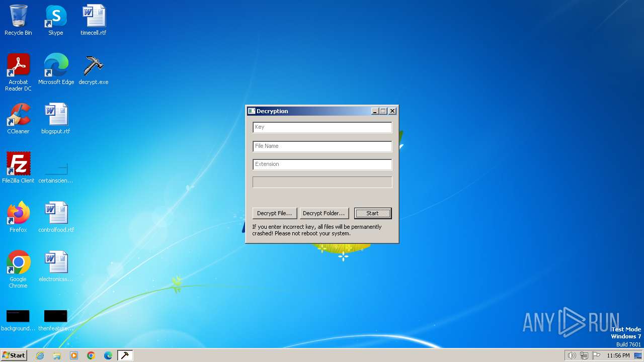This screenshot has width=644, height=362.
Task: Open the Windows Start menu
Action: [x=14, y=355]
